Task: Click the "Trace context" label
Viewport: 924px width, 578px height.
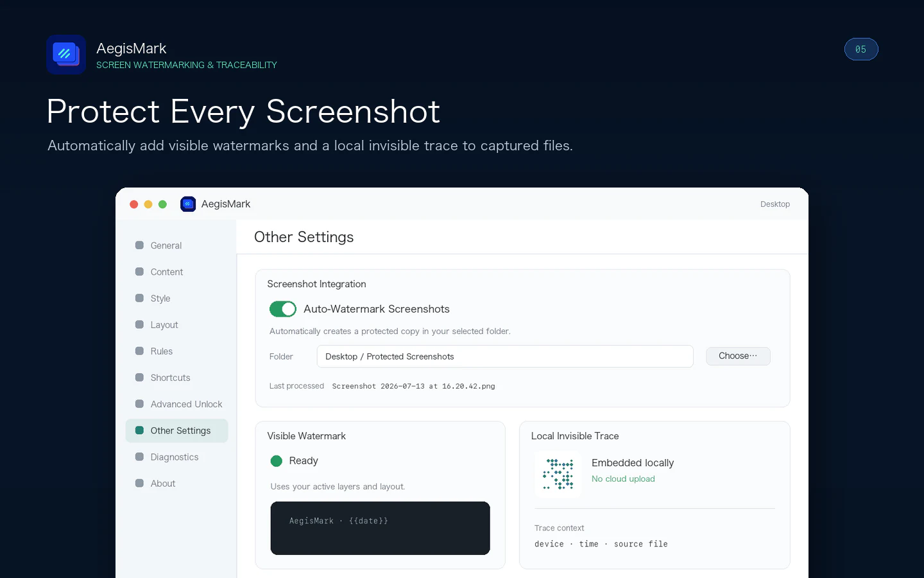Action: (560, 528)
